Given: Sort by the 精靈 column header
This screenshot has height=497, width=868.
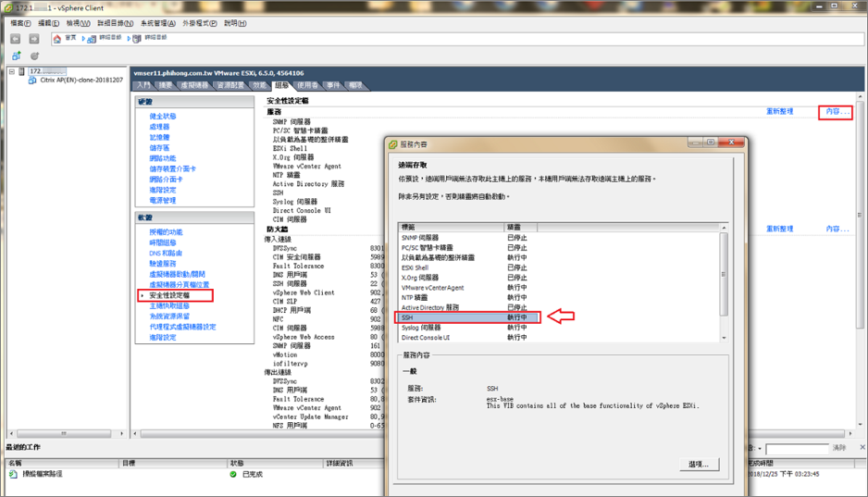Looking at the screenshot, I should point(520,228).
